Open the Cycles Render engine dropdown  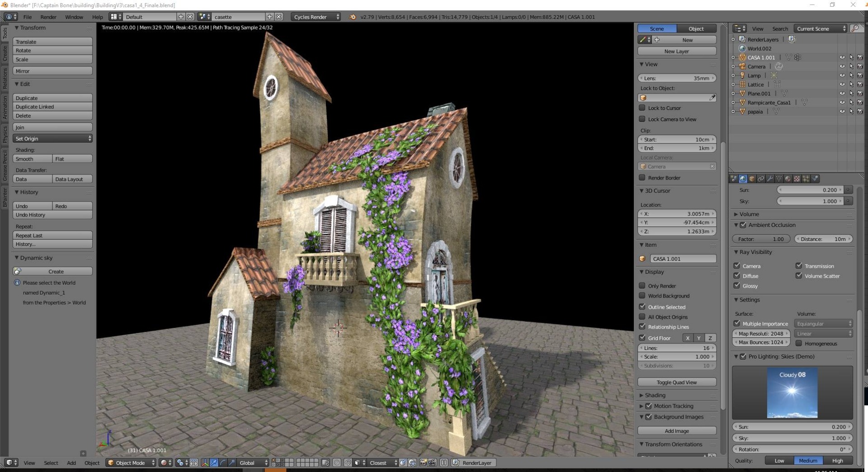tap(316, 17)
